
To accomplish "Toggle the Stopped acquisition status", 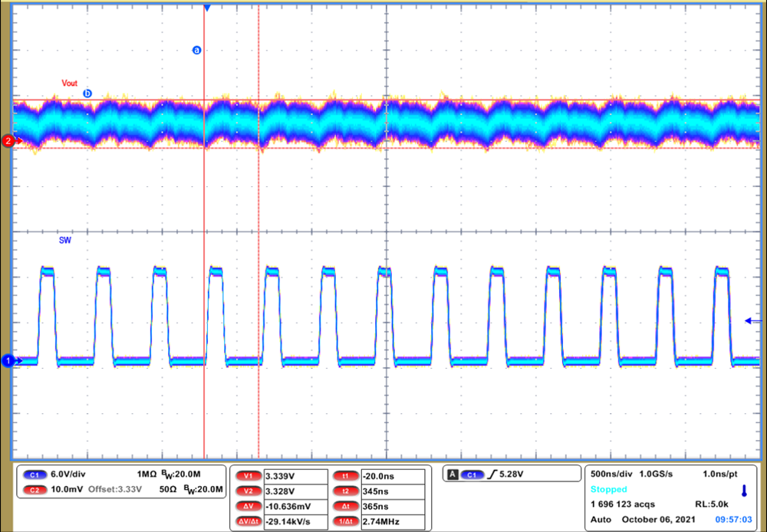I will [608, 488].
